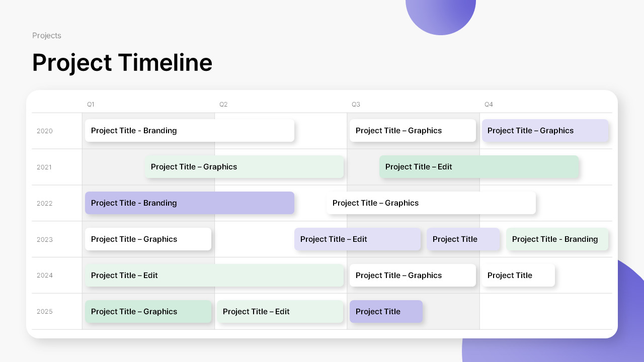Select the long 2024 Edit project bar

214,276
